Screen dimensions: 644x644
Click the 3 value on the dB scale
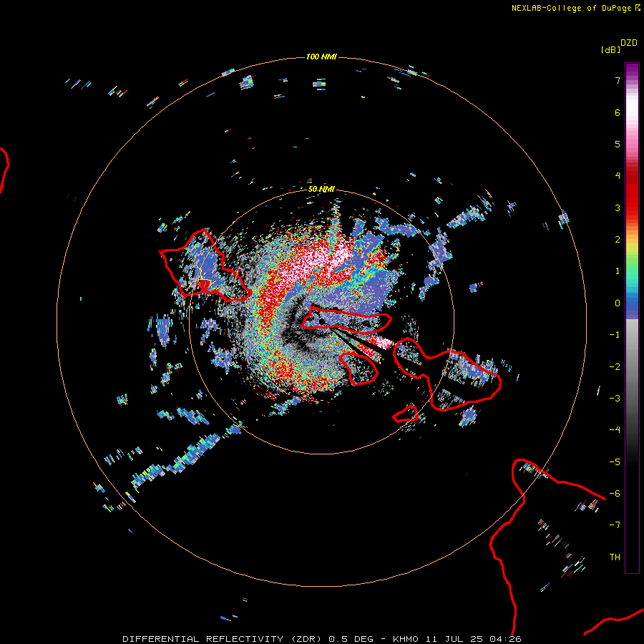(618, 208)
